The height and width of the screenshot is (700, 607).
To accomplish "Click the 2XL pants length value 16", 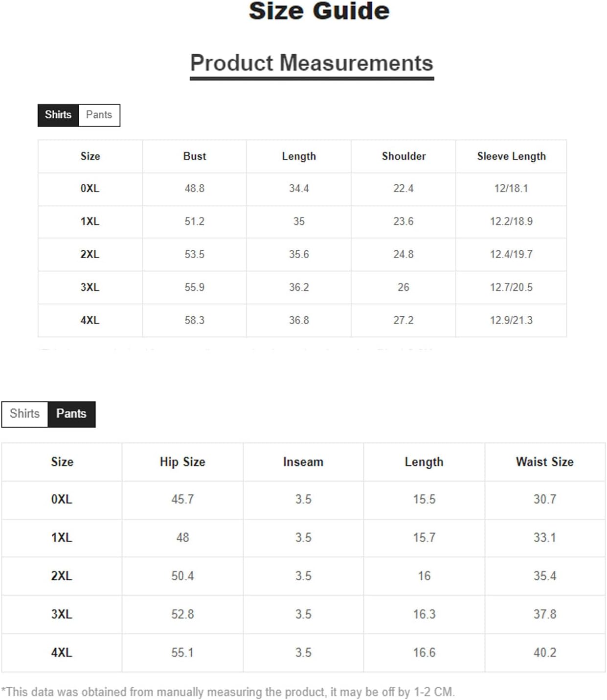I will [x=424, y=576].
